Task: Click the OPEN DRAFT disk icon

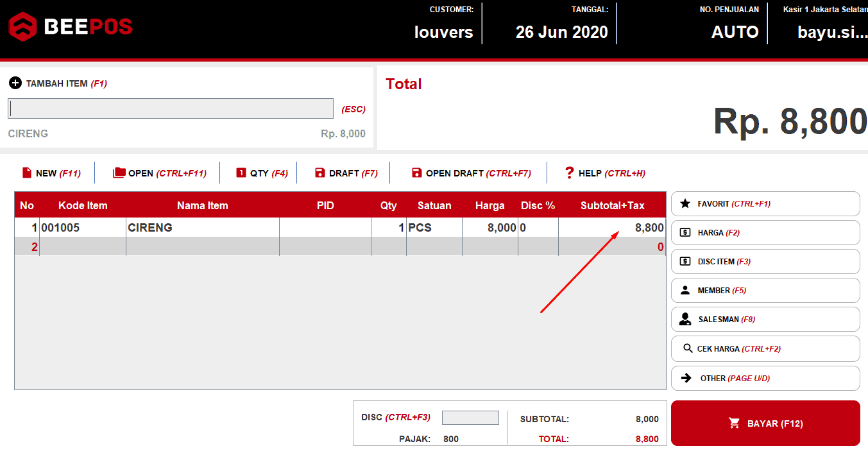Action: 416,173
